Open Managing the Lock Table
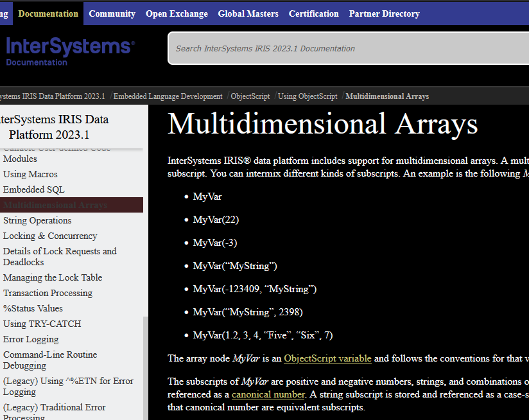The height and width of the screenshot is (420, 529). [x=53, y=277]
